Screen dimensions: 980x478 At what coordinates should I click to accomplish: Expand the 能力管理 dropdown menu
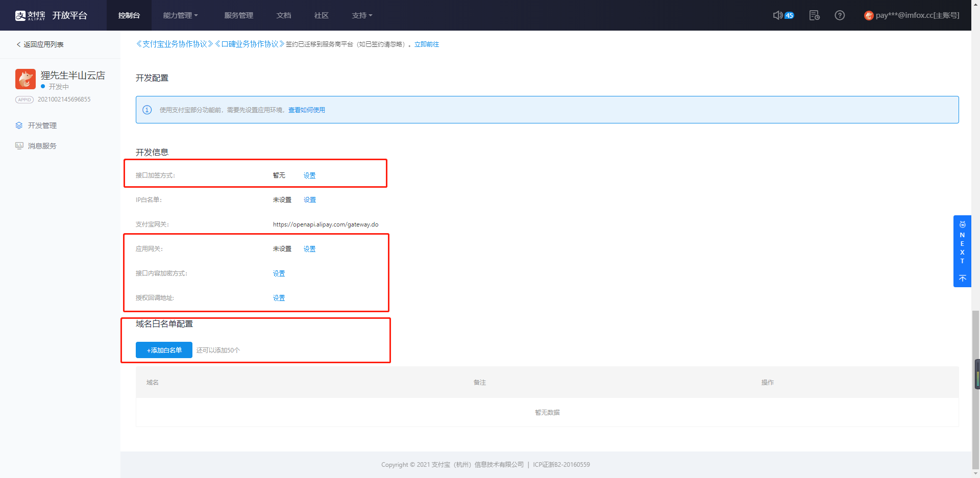pyautogui.click(x=180, y=15)
